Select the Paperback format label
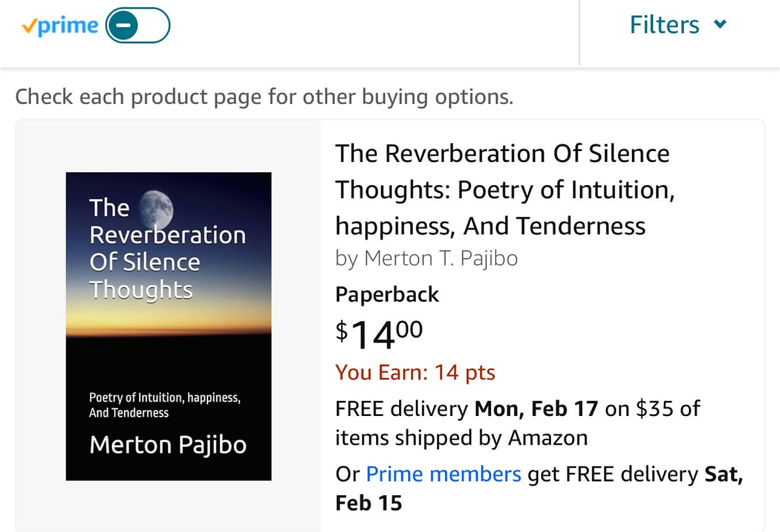This screenshot has height=532, width=780. (x=387, y=294)
